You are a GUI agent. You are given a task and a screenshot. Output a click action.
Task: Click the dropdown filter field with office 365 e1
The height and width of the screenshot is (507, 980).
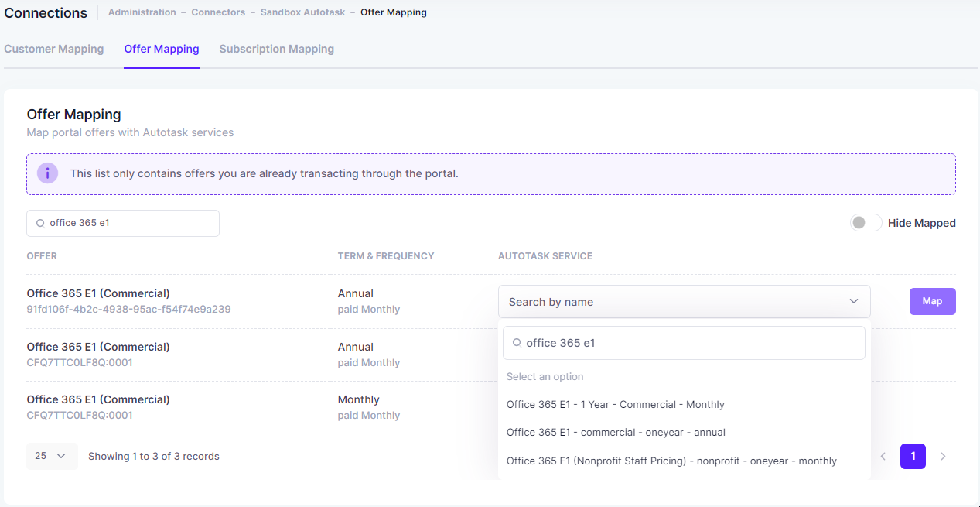684,343
